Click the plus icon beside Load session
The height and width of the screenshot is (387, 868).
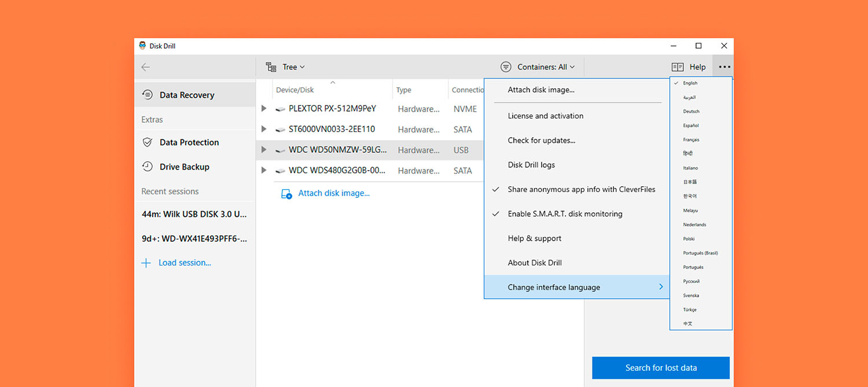(x=146, y=263)
